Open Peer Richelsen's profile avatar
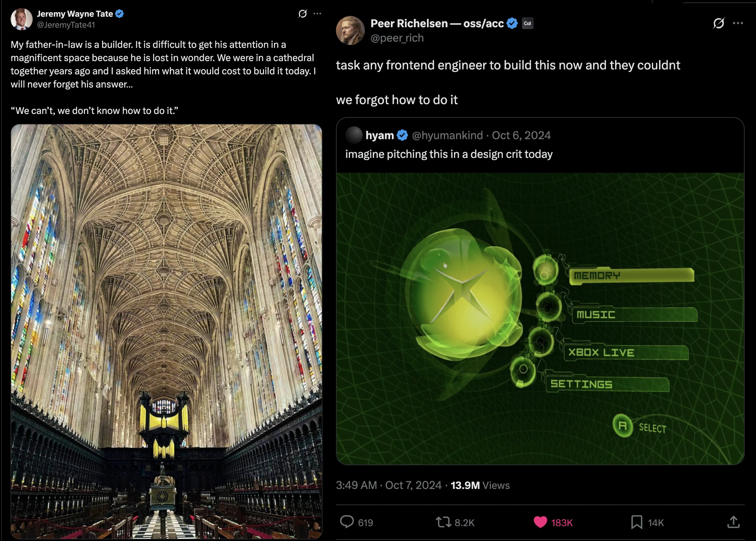The width and height of the screenshot is (756, 541). pos(350,30)
